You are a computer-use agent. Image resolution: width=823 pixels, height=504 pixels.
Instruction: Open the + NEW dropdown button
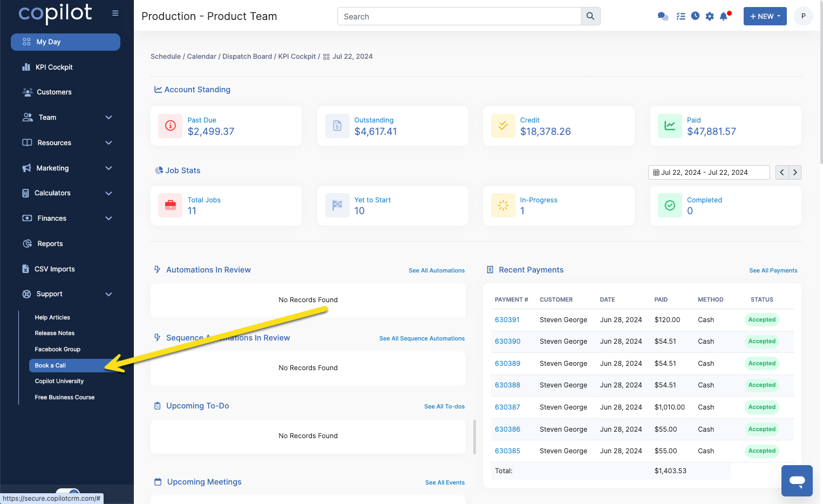[765, 16]
